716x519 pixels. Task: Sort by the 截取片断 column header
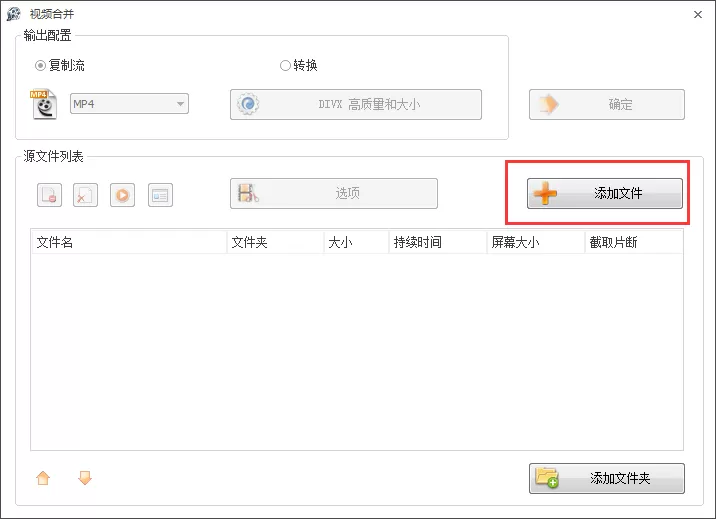[634, 242]
